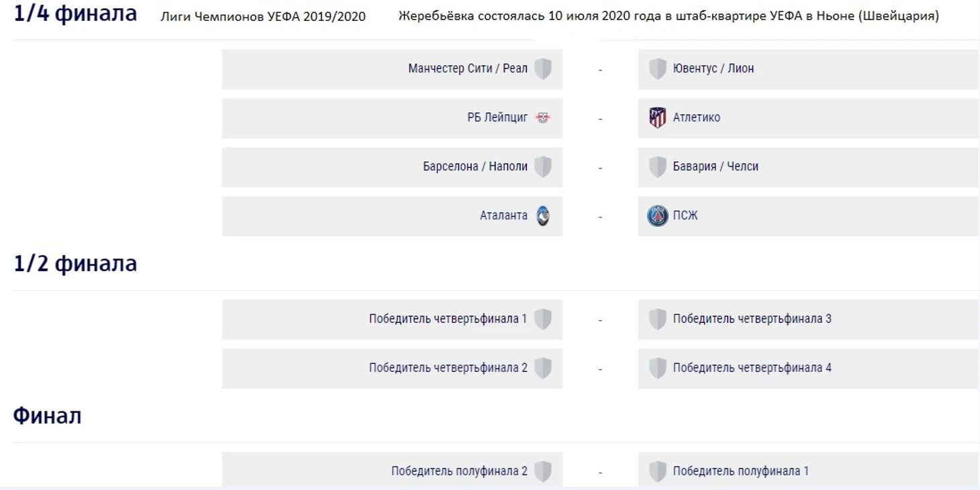Click the placeholder shield next to Ювентус / Лион
980x490 pixels.
(658, 68)
